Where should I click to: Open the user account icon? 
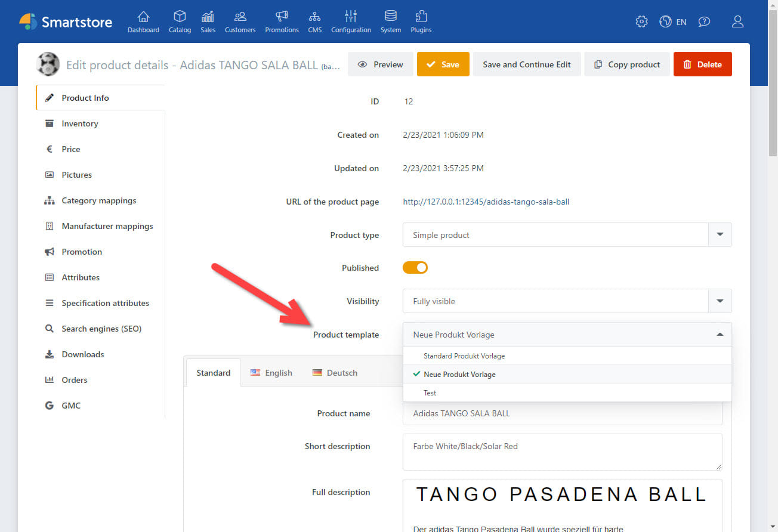tap(737, 22)
